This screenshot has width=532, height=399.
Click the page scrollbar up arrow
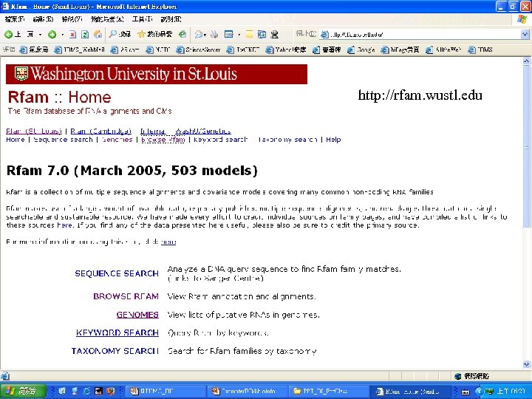[526, 61]
